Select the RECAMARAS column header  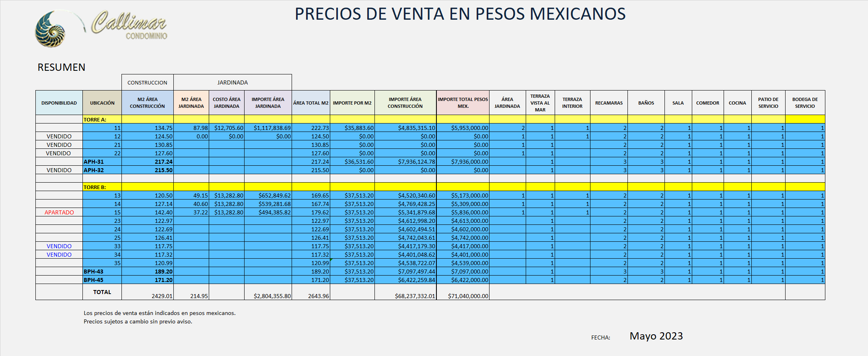click(609, 103)
